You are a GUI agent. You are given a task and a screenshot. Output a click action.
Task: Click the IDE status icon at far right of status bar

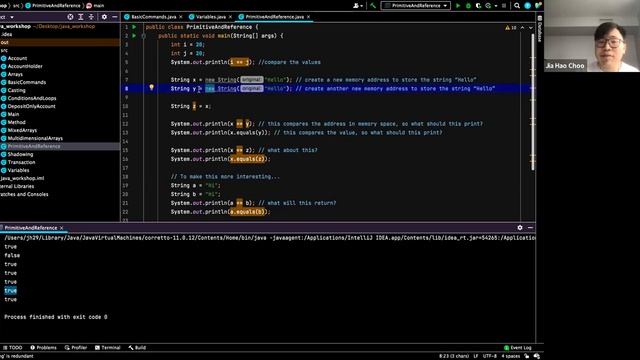pyautogui.click(x=537, y=356)
